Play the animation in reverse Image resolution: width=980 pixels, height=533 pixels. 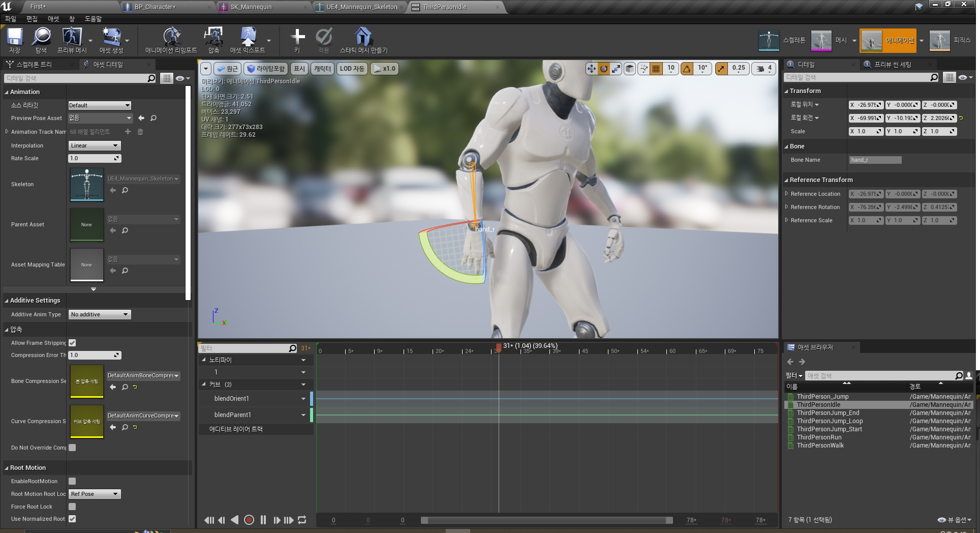tap(235, 520)
